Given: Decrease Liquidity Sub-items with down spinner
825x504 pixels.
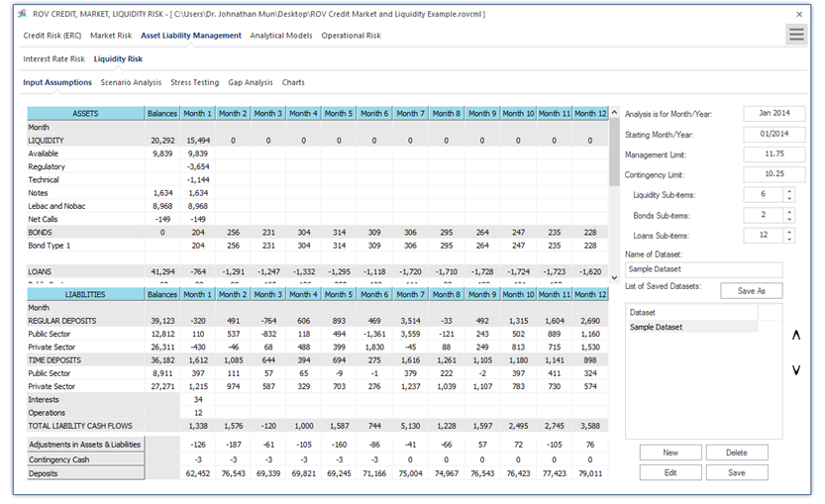Looking at the screenshot, I should pos(788,199).
